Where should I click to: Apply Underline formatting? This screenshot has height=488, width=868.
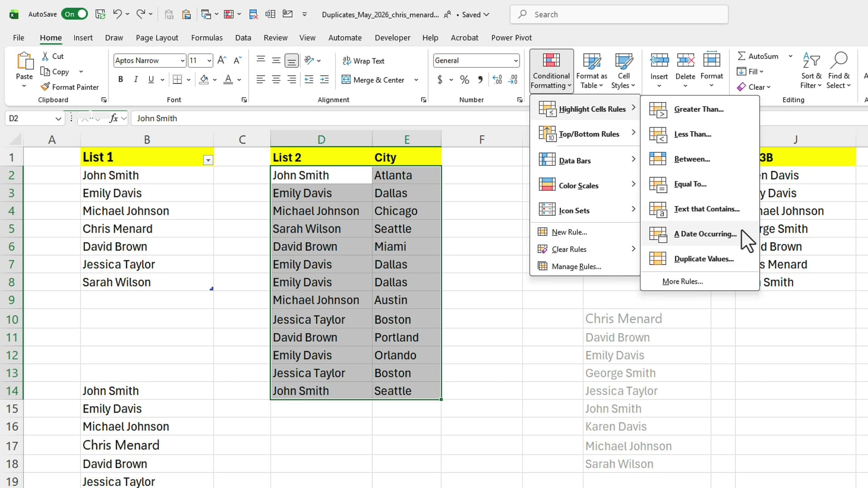click(x=151, y=80)
